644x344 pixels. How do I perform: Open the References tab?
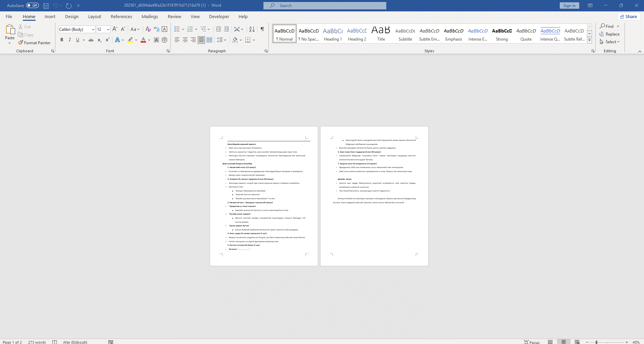click(x=121, y=16)
